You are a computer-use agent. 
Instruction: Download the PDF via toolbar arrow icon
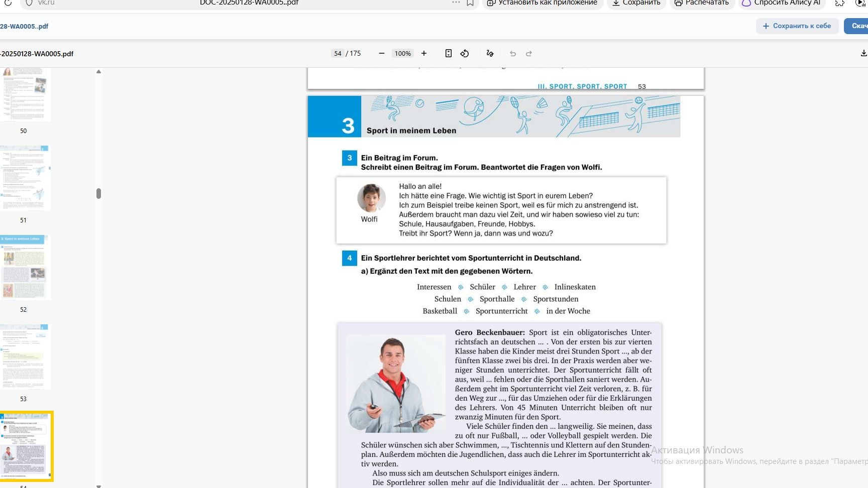[863, 53]
